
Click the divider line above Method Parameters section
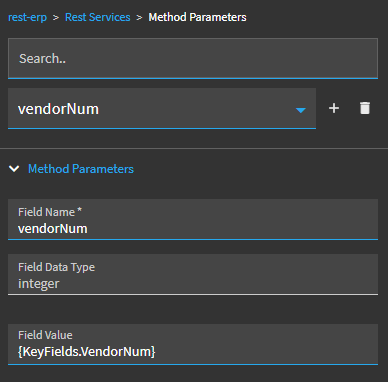(194, 148)
